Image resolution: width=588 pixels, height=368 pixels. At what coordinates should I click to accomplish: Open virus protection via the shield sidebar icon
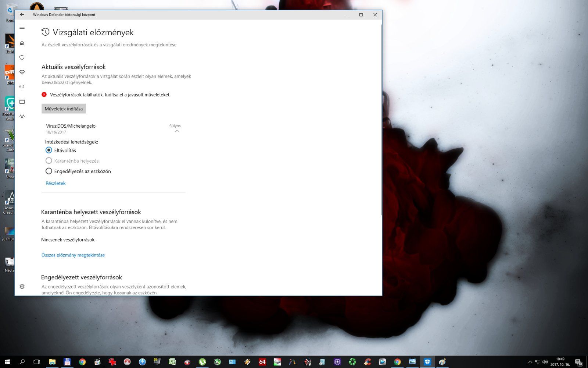coord(22,58)
